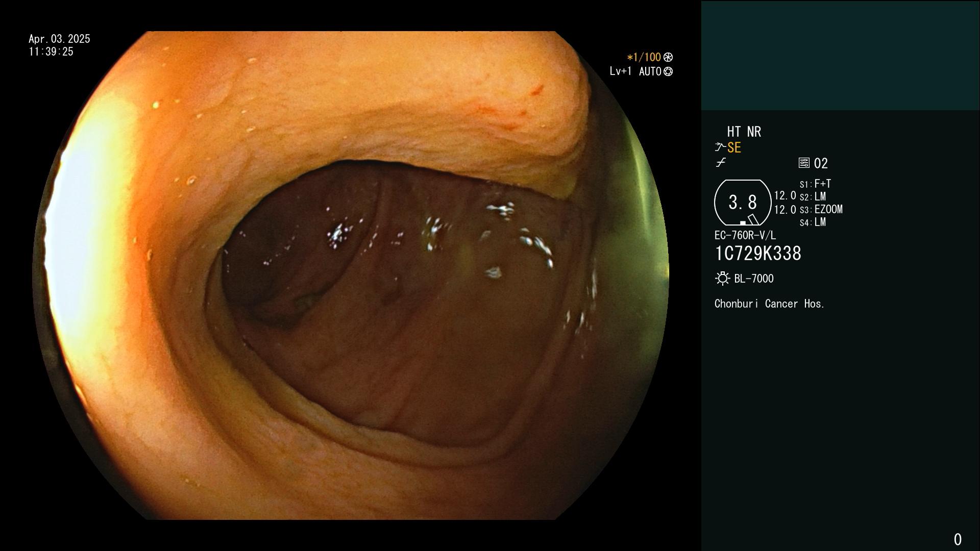Click the auto iris icon after AUTO
980x551 pixels.
(x=668, y=71)
